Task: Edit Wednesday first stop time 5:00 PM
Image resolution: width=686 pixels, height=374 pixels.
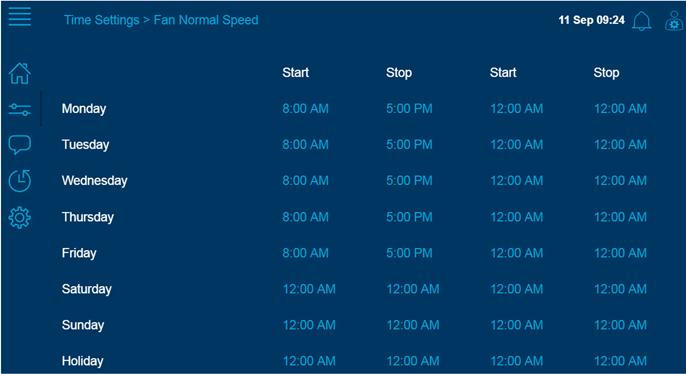Action: click(x=409, y=181)
